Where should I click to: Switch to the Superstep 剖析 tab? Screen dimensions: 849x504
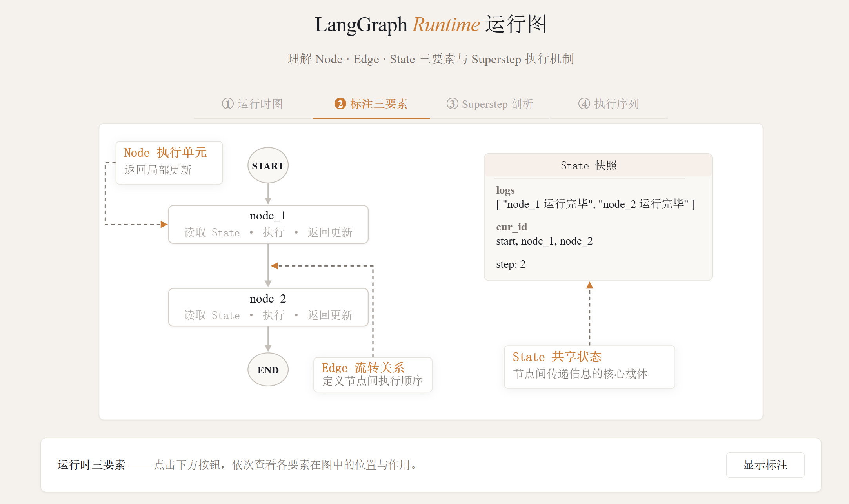490,104
